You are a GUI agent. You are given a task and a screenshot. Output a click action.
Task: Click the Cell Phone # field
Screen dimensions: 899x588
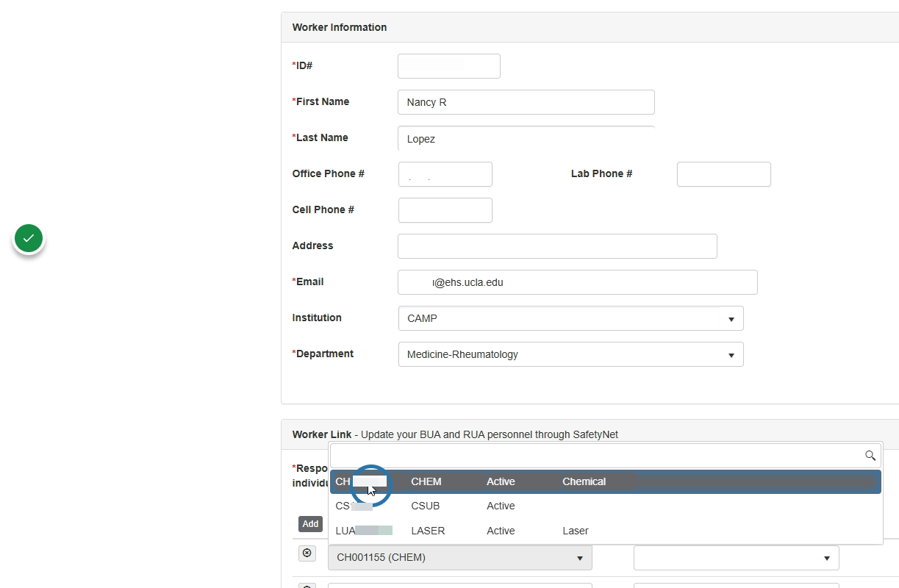click(445, 210)
